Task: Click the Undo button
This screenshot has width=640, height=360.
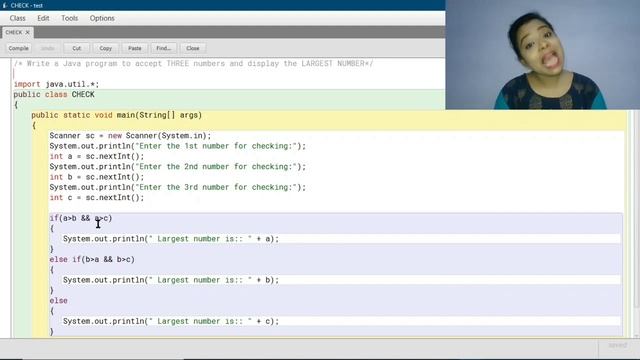Action: 47,48
